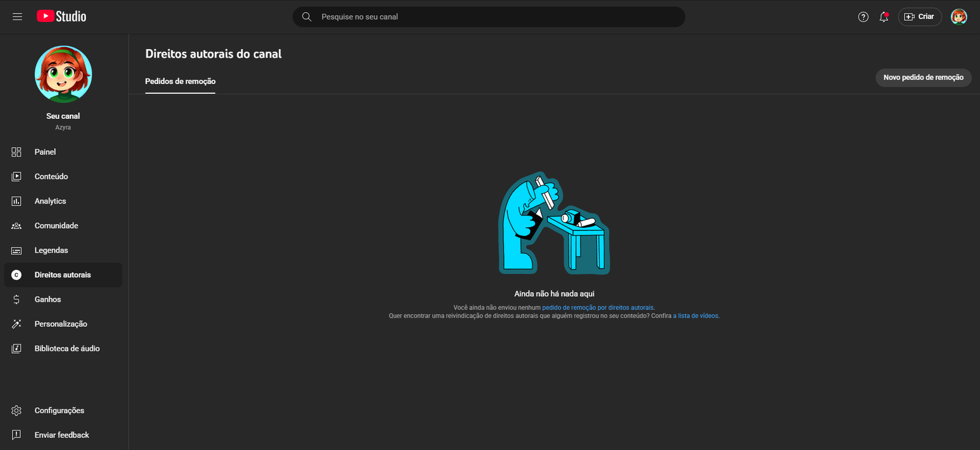980x450 pixels.
Task: Click the Direitos autorais do canal heading
Action: pyautogui.click(x=213, y=54)
